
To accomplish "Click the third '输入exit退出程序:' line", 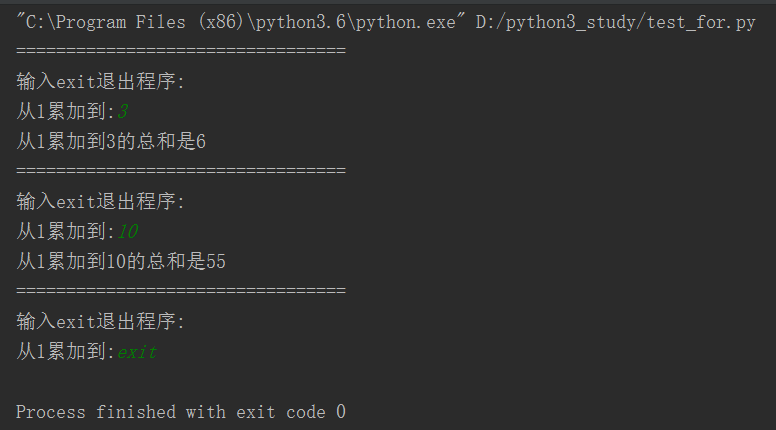I will pos(100,322).
